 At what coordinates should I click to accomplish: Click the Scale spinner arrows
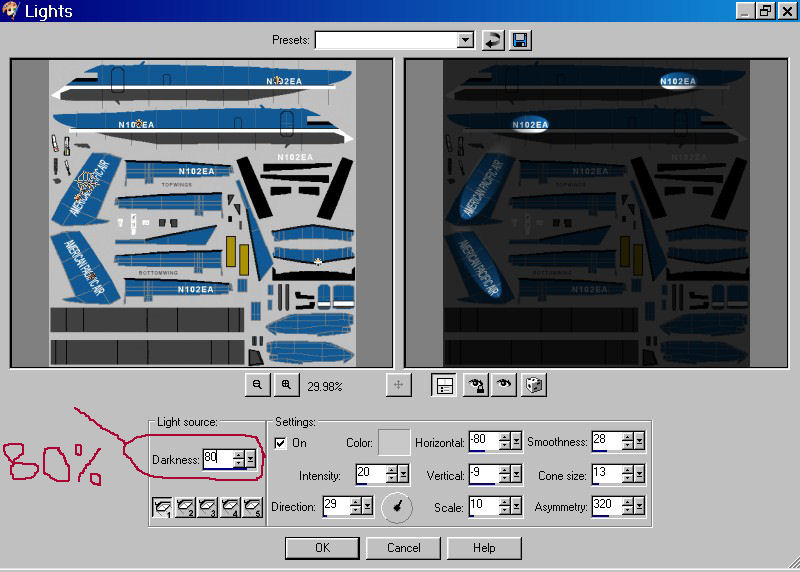(505, 506)
